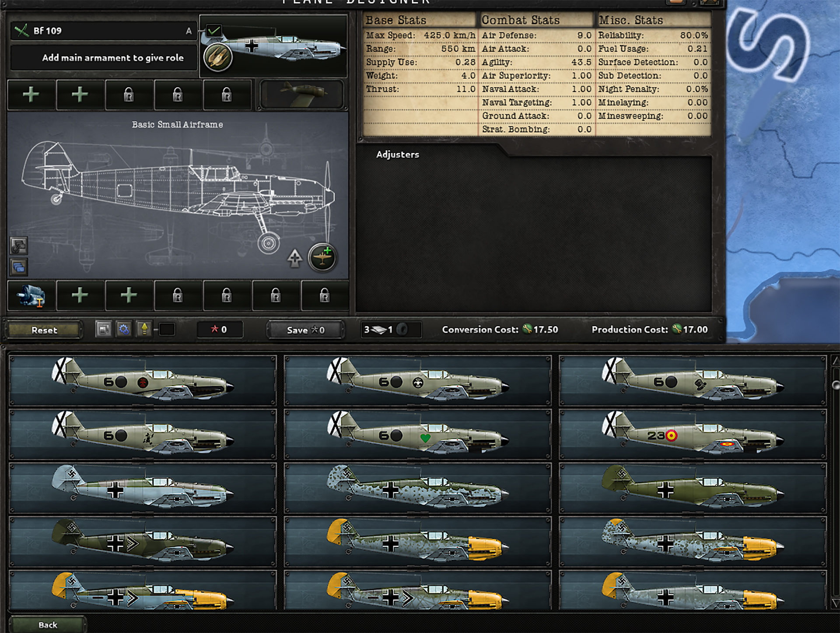
Task: Click the BF 109 plane preview image
Action: coord(274,46)
